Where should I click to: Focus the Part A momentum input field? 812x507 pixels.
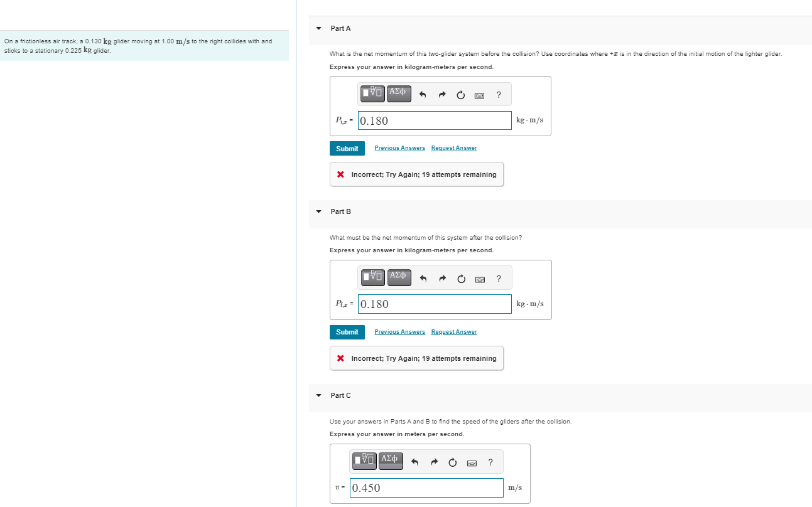pyautogui.click(x=435, y=120)
